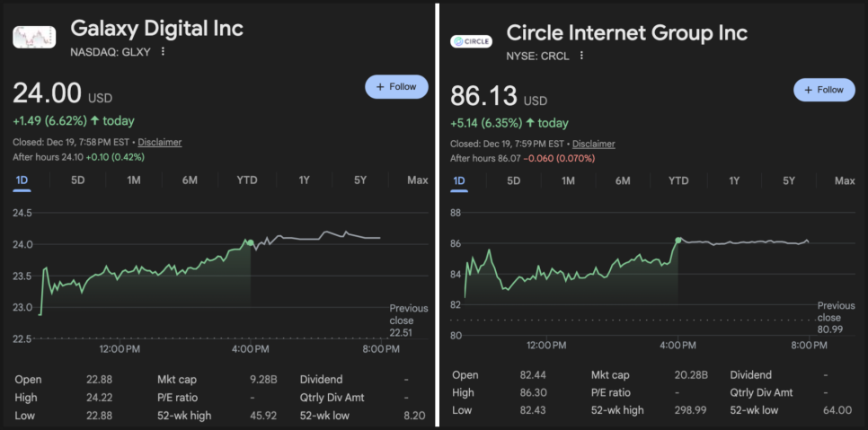This screenshot has width=868, height=430.
Task: Switch Galaxy Digital chart to 1M range
Action: point(134,180)
